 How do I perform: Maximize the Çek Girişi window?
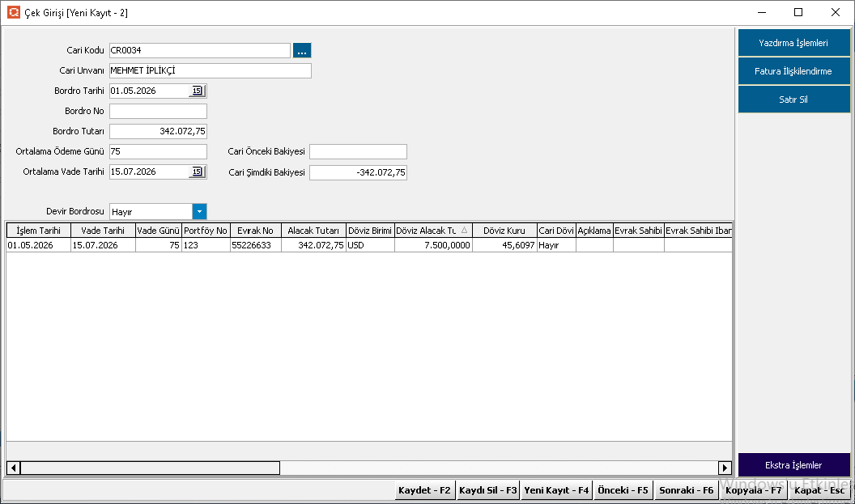point(798,12)
